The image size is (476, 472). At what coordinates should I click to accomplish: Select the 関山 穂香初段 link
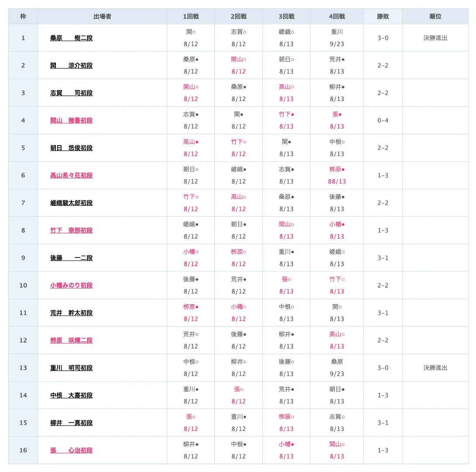(71, 121)
